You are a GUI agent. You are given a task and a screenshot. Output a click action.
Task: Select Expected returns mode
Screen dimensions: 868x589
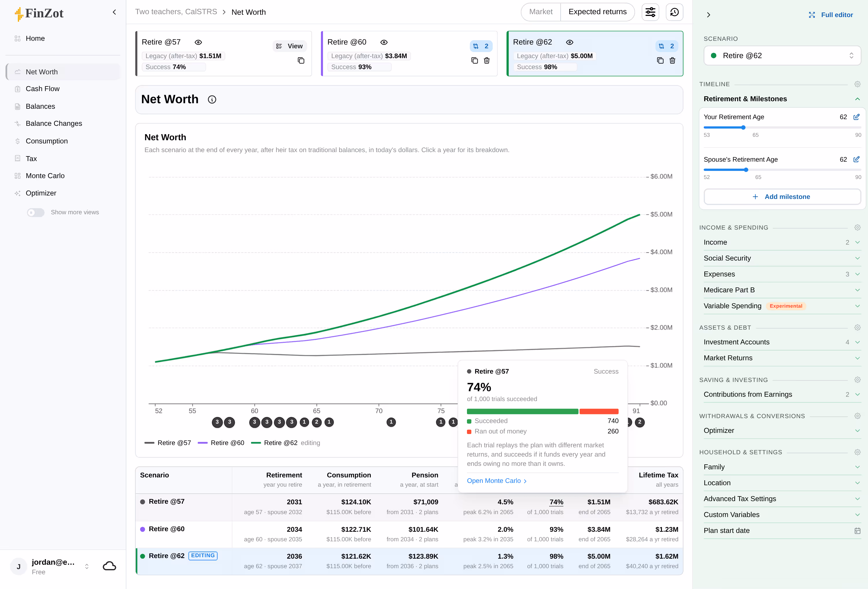click(598, 12)
